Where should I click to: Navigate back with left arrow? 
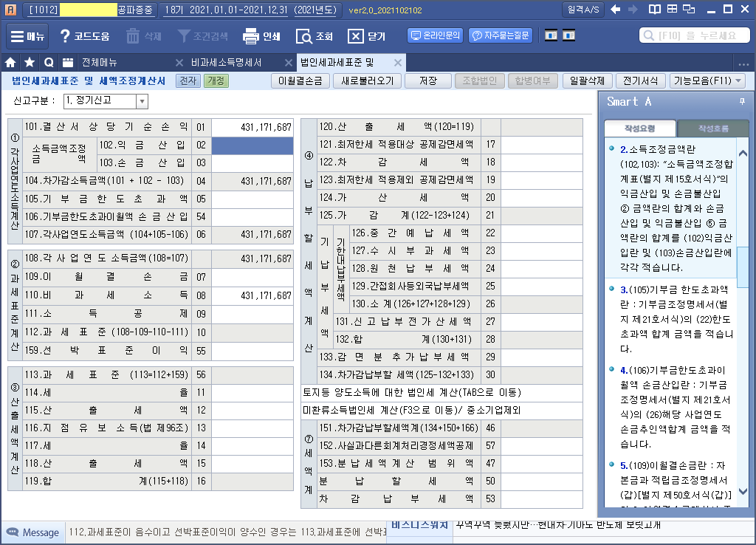[615, 9]
